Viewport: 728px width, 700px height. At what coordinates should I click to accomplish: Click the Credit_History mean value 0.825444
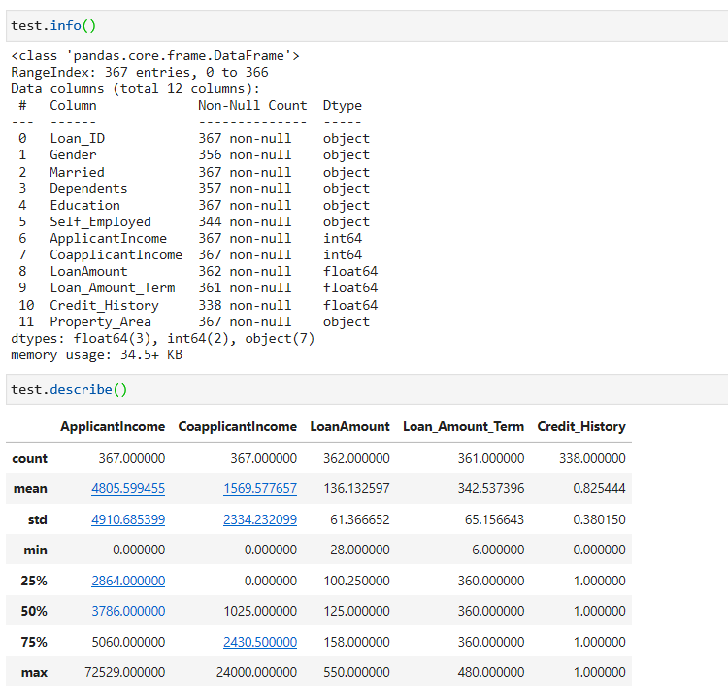click(x=599, y=488)
